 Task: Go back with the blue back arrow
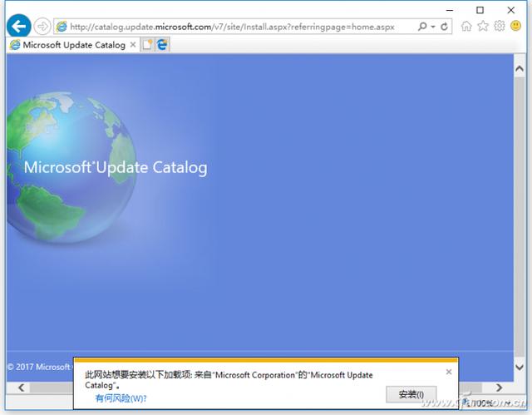18,26
